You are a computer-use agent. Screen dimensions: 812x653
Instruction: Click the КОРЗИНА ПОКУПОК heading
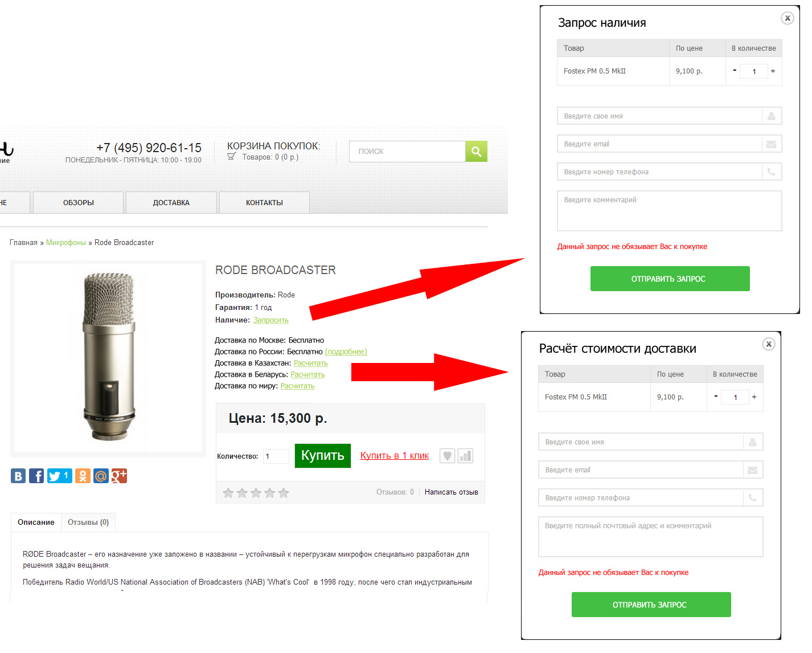[x=273, y=146]
